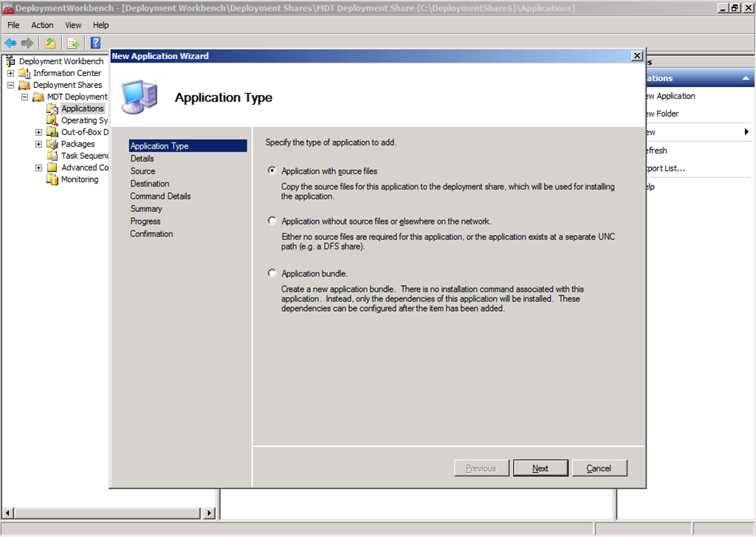Click the Task Sequences folder icon

(52, 156)
